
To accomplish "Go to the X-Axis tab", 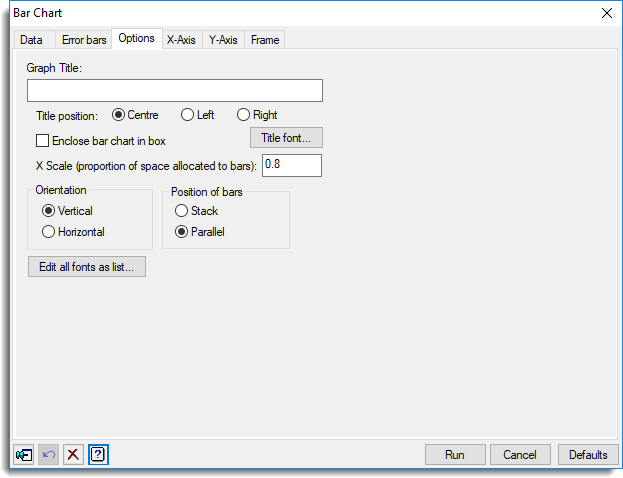I will [x=181, y=40].
